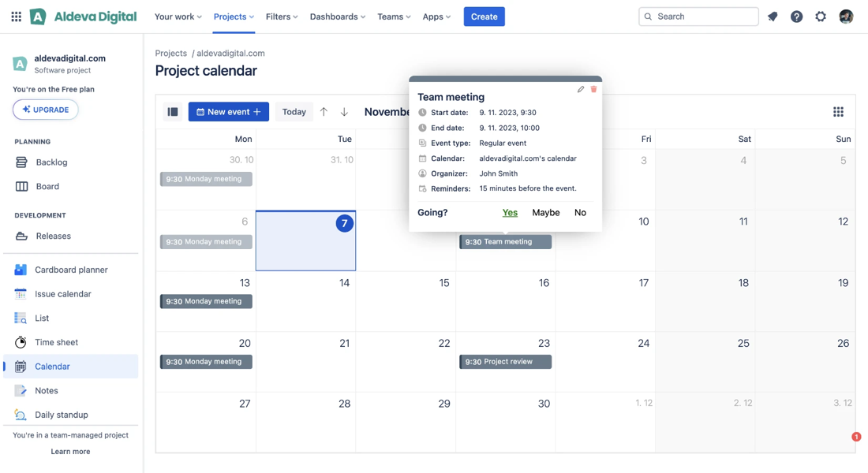Open Backlog in the sidebar
The width and height of the screenshot is (868, 473).
(x=51, y=162)
